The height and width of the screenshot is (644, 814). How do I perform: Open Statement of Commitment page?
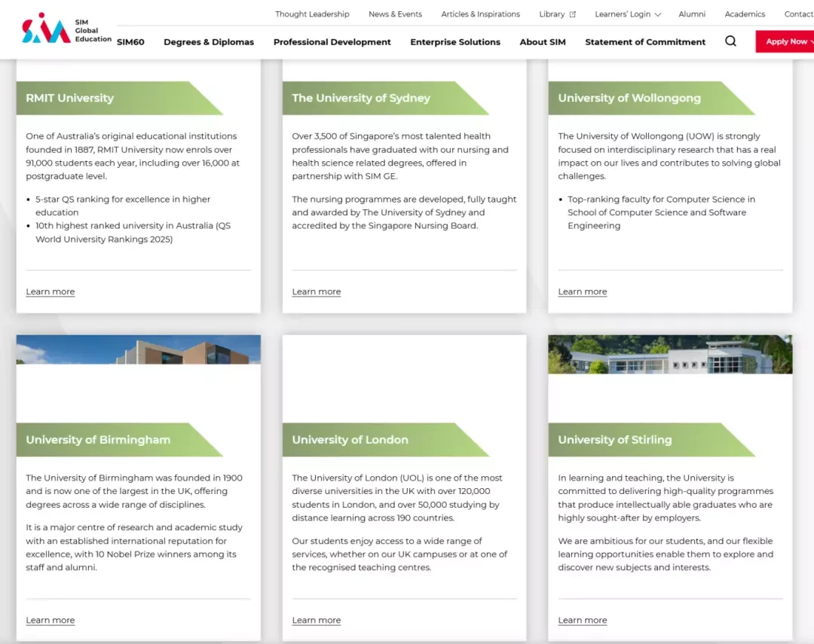pyautogui.click(x=645, y=42)
